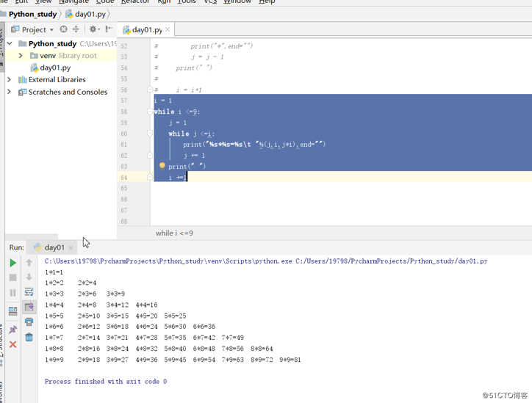
Task: Close the day01.py editor tab
Action: [168, 30]
